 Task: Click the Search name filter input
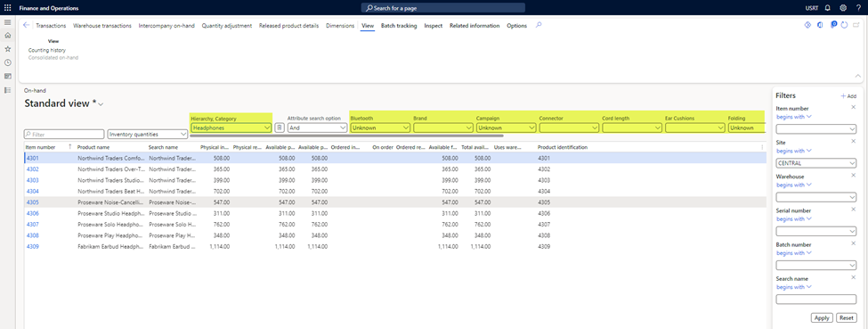(x=816, y=300)
